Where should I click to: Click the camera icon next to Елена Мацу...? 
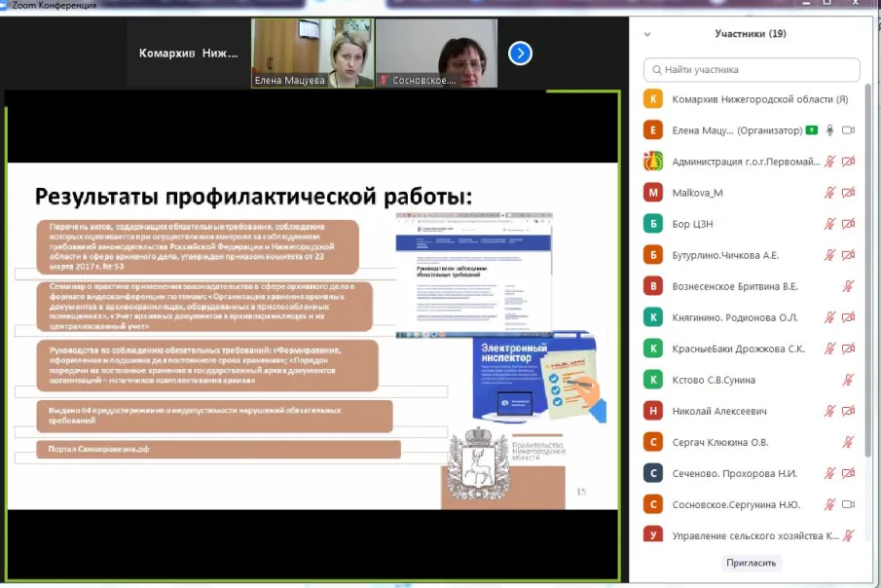[850, 129]
